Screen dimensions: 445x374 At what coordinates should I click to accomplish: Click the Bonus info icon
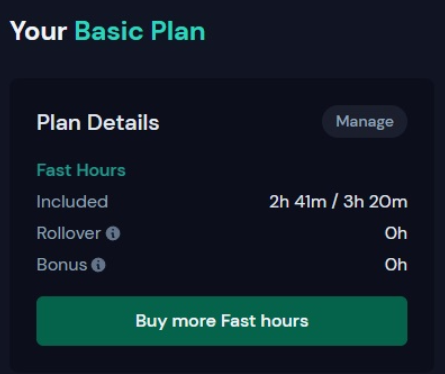tap(98, 265)
